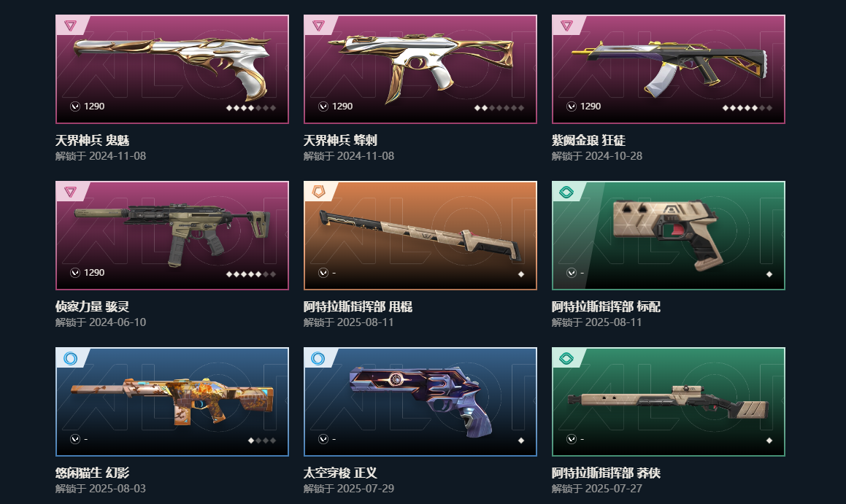Click the blue tier icon on 太空穿梭 正义 card
The height and width of the screenshot is (504, 846).
[x=318, y=358]
